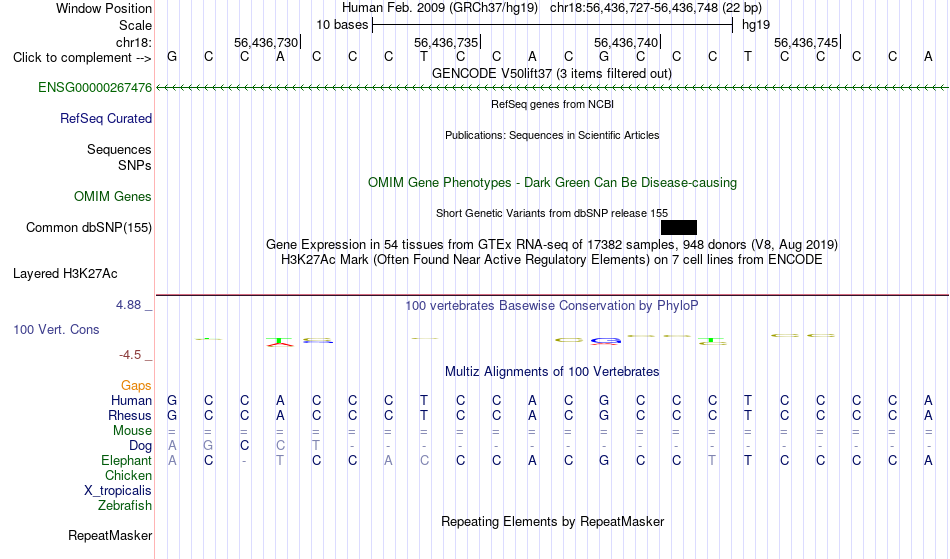Click the Elephant species row label
Image resolution: width=950 pixels, height=559 pixels.
(127, 461)
